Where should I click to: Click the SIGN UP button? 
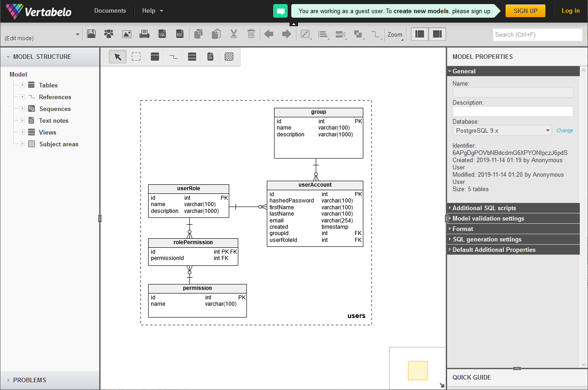(525, 11)
